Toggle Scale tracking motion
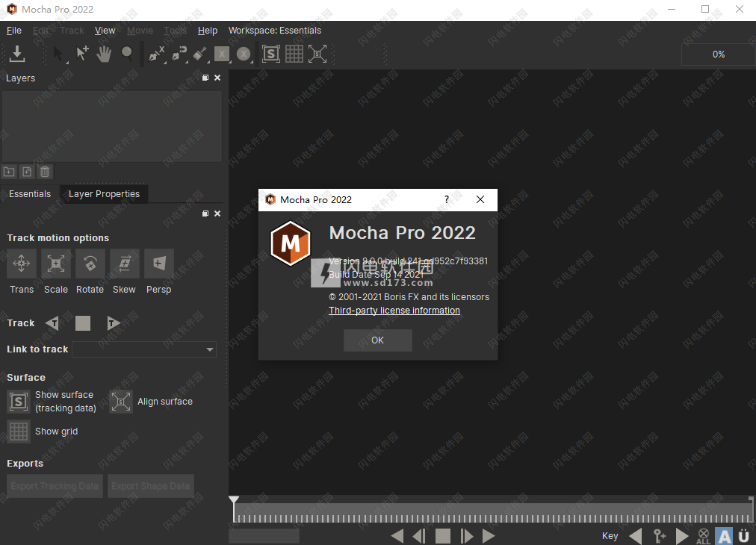 pos(56,264)
